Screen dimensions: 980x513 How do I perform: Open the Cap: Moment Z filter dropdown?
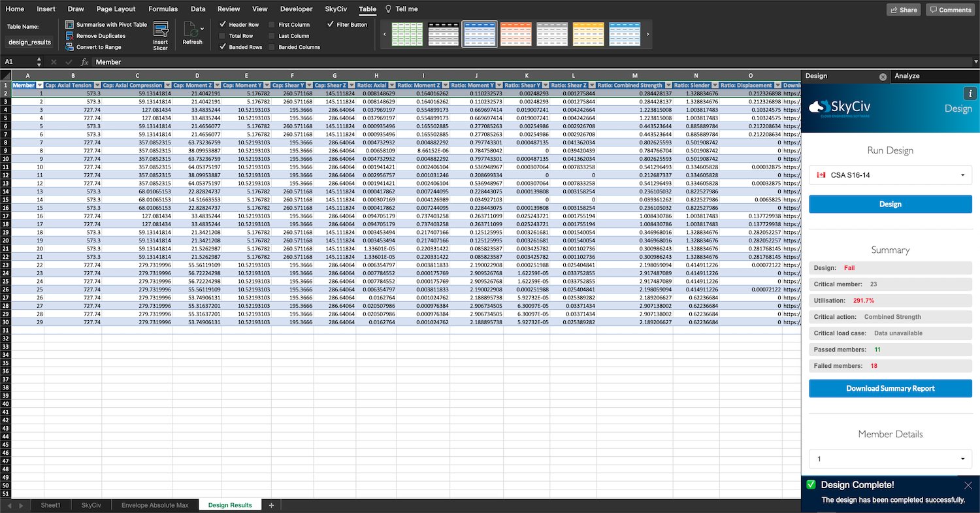(x=218, y=85)
